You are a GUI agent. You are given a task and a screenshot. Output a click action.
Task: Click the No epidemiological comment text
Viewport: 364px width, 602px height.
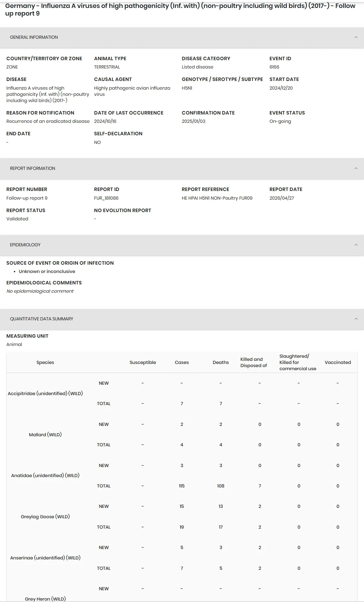pos(40,291)
